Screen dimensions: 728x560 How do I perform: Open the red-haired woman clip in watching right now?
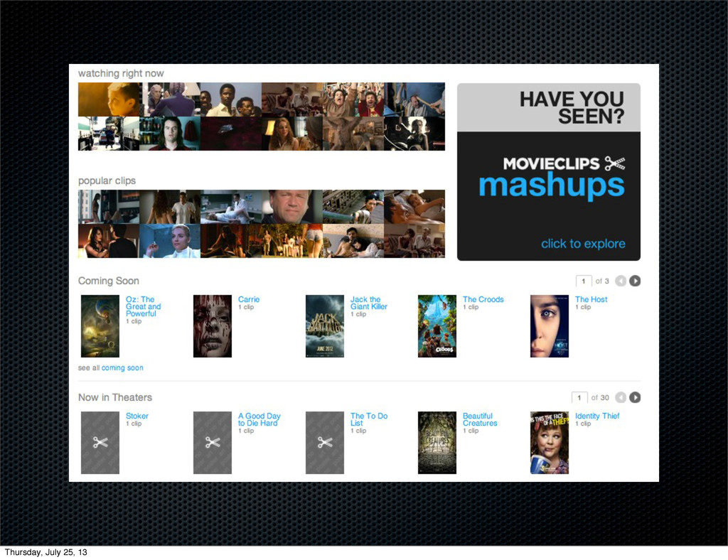[292, 134]
